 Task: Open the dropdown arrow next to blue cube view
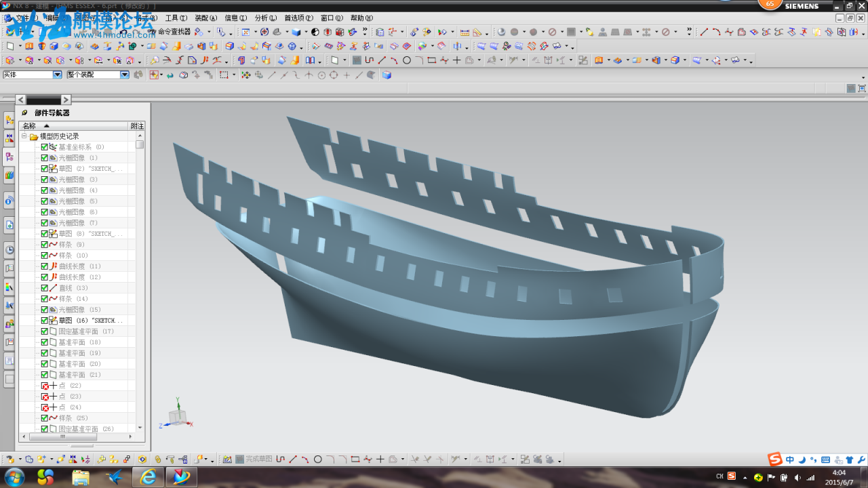(x=305, y=32)
